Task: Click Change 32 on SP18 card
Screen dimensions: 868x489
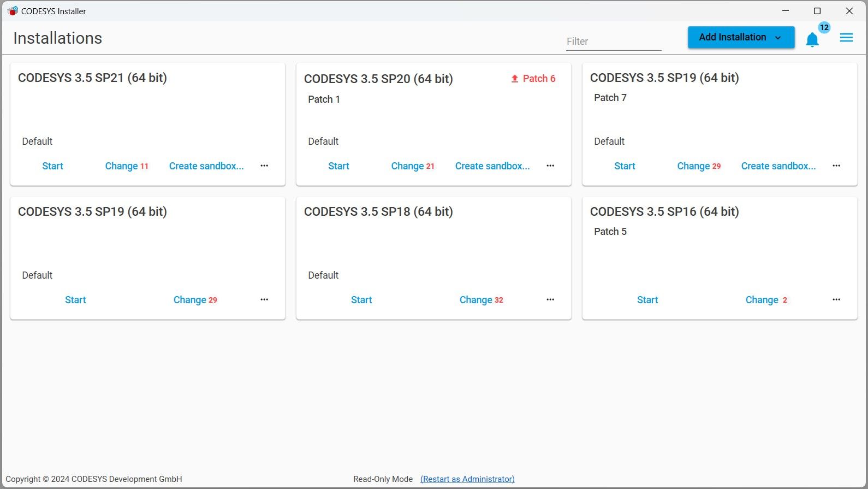Action: click(x=481, y=300)
